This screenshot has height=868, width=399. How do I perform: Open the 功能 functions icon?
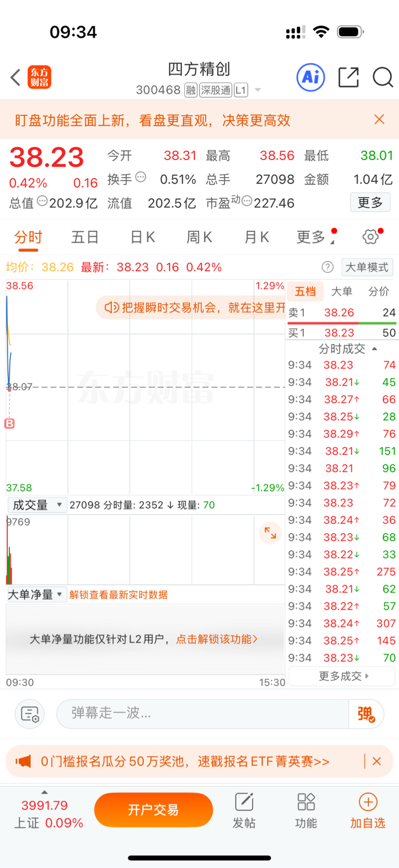click(x=306, y=810)
